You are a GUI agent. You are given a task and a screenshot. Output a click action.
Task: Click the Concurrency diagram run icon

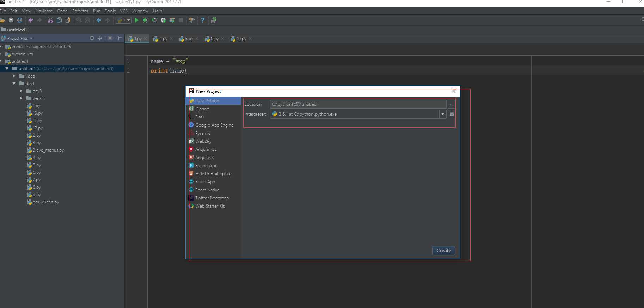[172, 20]
